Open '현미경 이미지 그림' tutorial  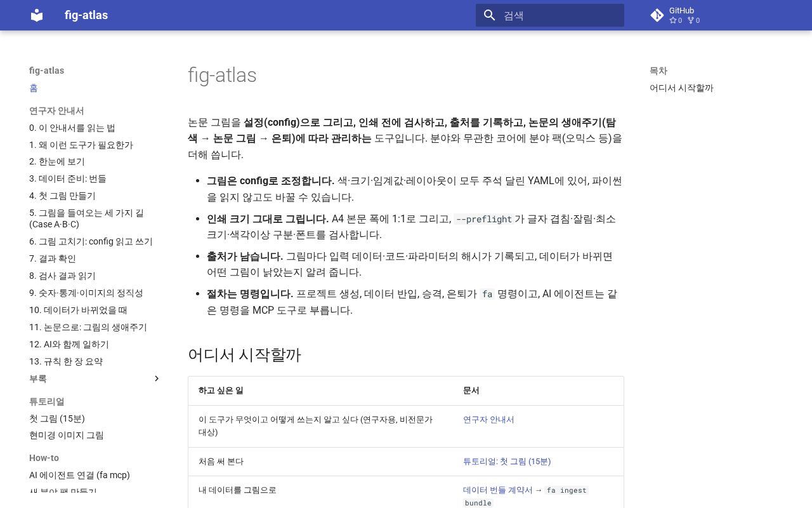(x=67, y=436)
